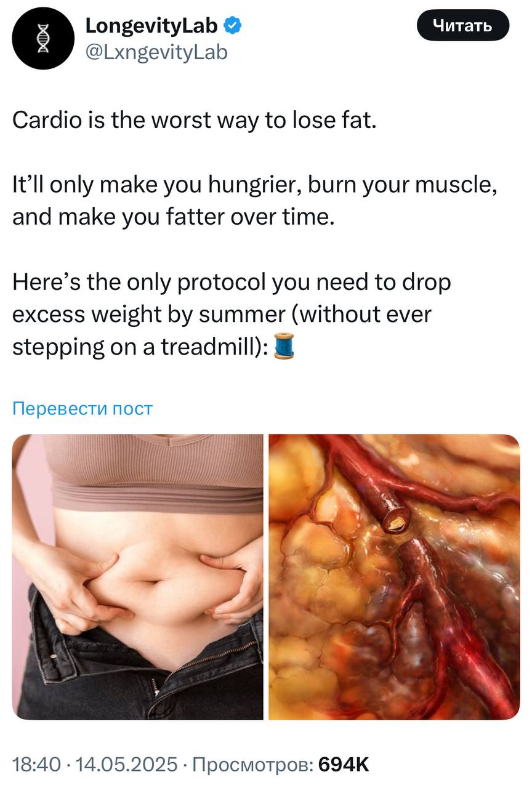Viewport: 532px width, 788px height.
Task: Click the sentence 'Cardio is the worst way to lose fat'
Action: [194, 120]
